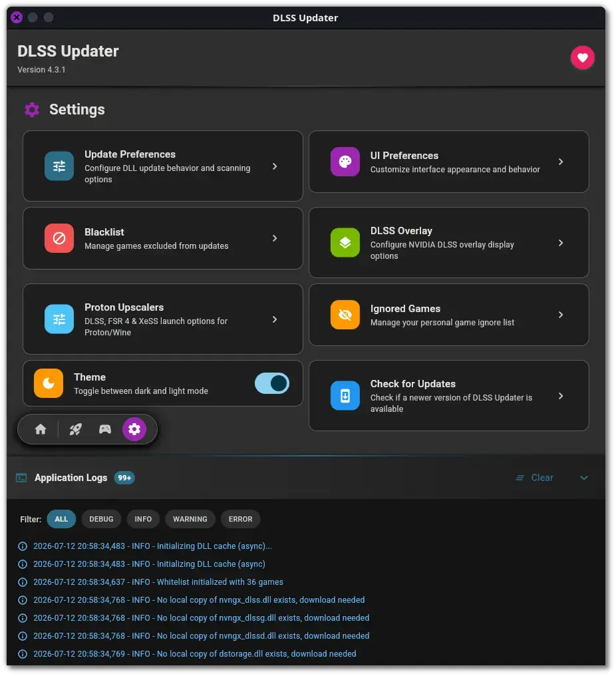Click the pink heart donate icon
Screen dimensions: 616x676
582,57
